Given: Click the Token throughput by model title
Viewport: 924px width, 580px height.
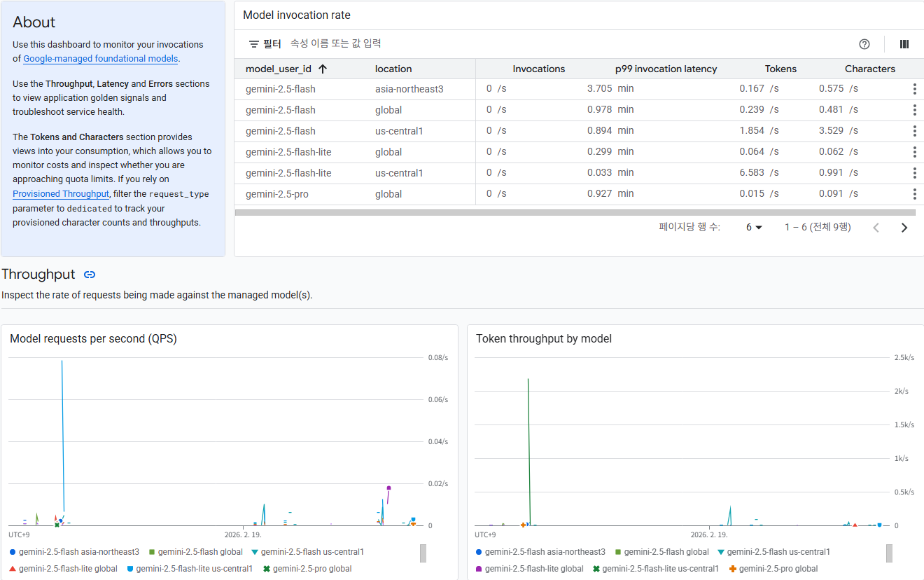Looking at the screenshot, I should tap(544, 339).
